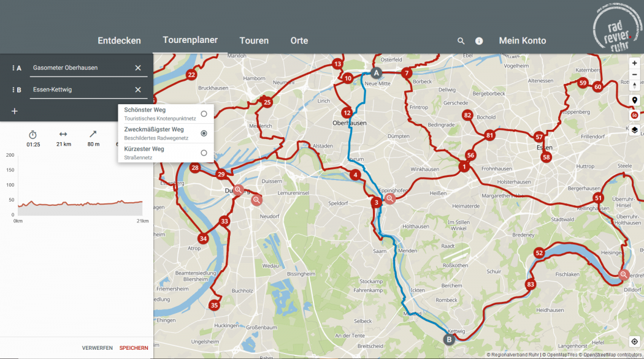
Task: Open the 'Touren' menu item
Action: tap(254, 40)
